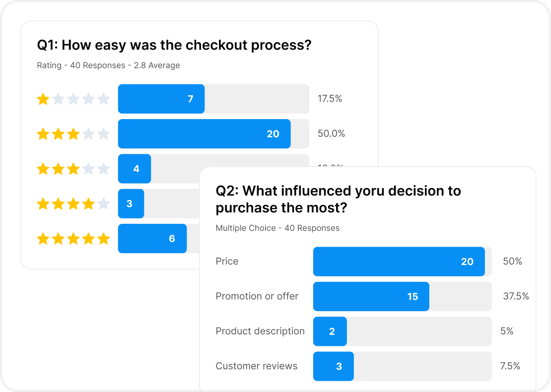Select the blue bar showing 6 responses
The image size is (551, 392).
point(152,239)
